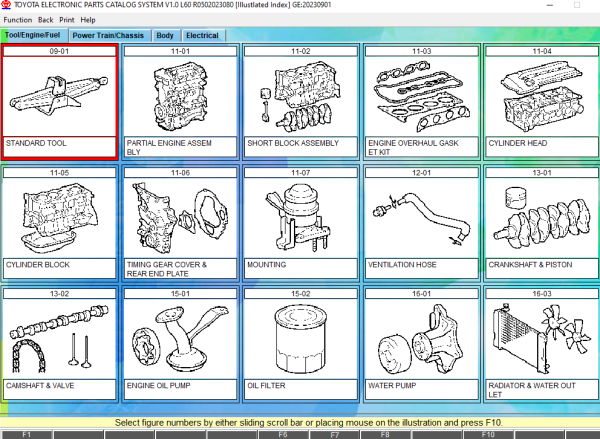Open the Function menu
Image resolution: width=600 pixels, height=439 pixels.
(18, 20)
